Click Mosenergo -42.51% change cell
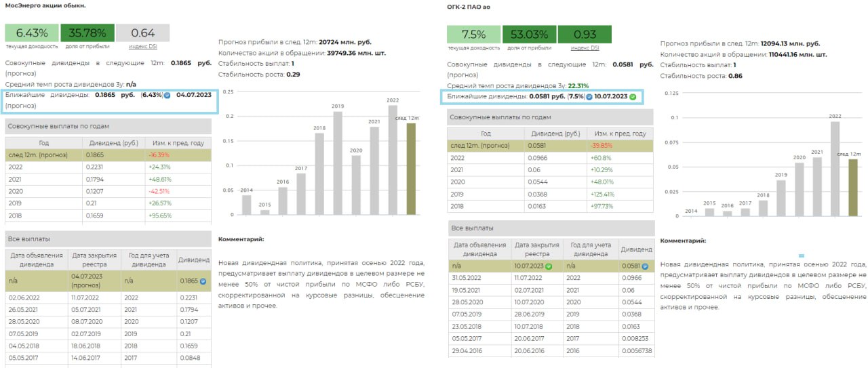 click(x=178, y=191)
